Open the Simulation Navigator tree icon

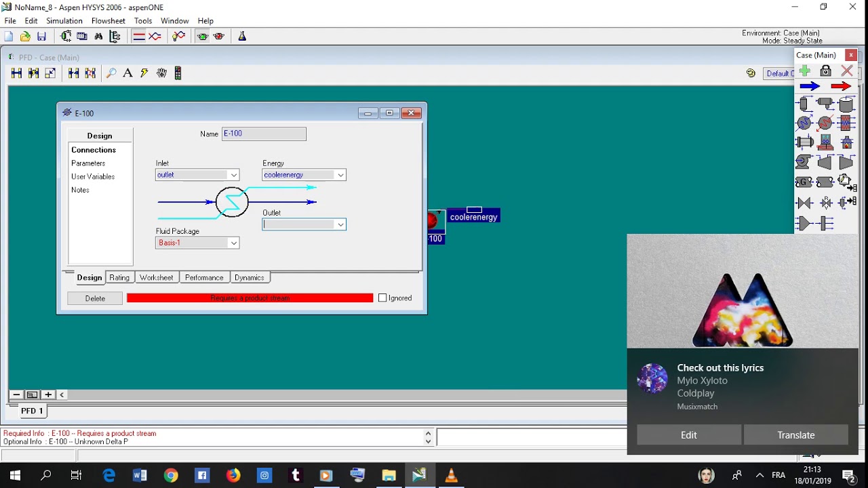coord(115,37)
